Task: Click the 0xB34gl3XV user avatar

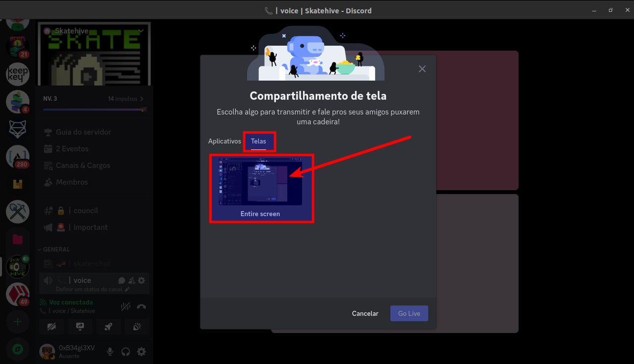Action: (47, 352)
